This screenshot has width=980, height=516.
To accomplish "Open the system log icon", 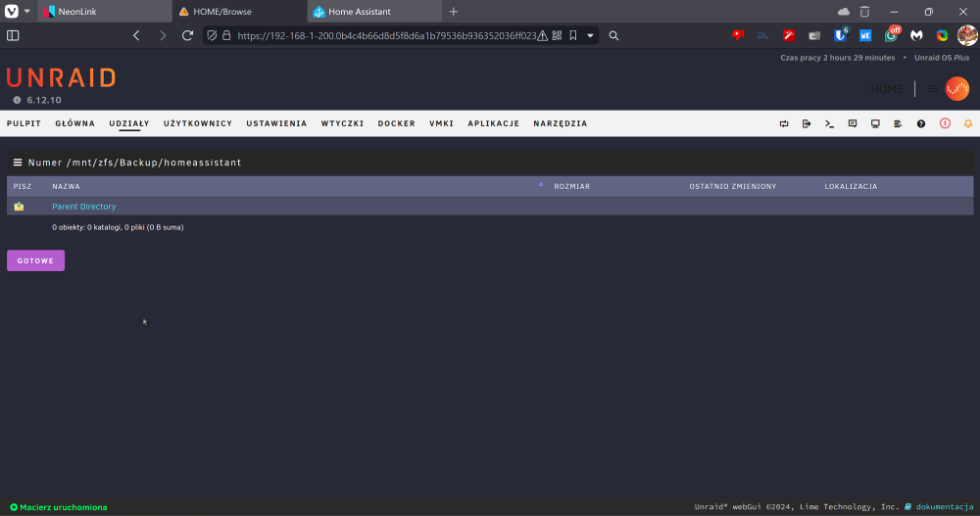I will 898,123.
